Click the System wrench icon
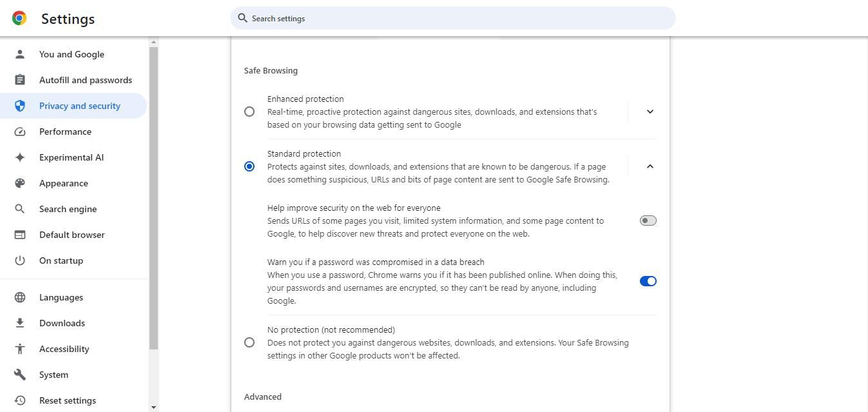This screenshot has height=412, width=868. point(20,375)
